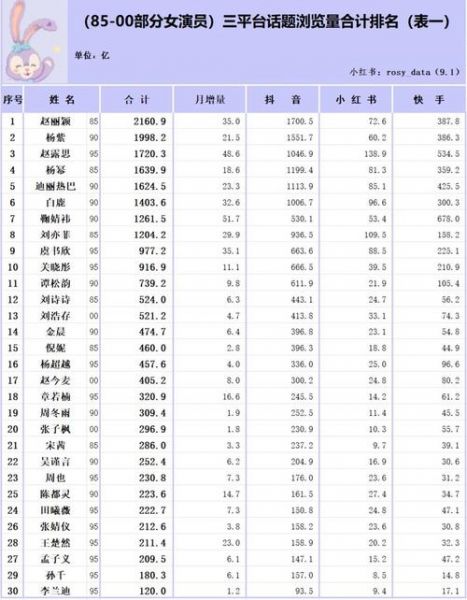Click the name 宋茜 in row 21
The width and height of the screenshot is (467, 600).
pyautogui.click(x=56, y=445)
